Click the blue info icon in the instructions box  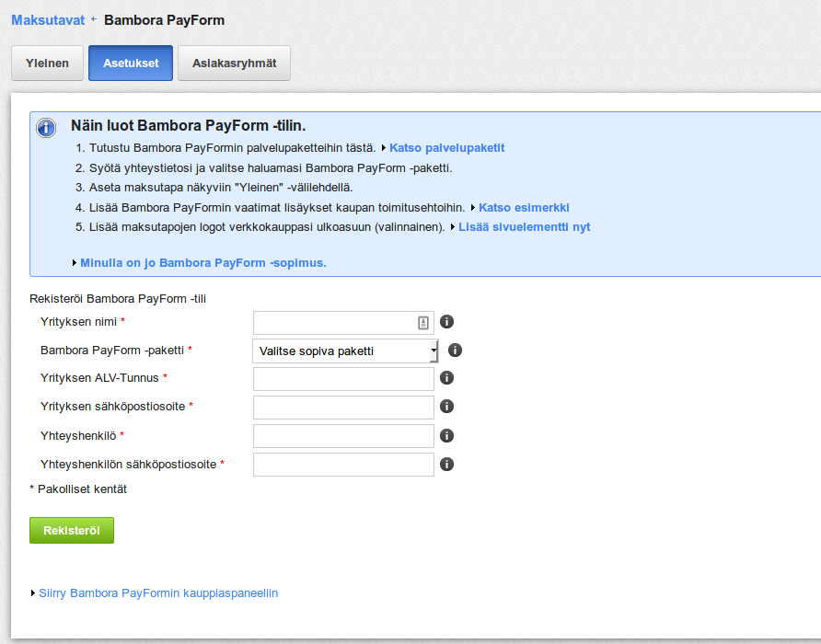click(x=46, y=128)
